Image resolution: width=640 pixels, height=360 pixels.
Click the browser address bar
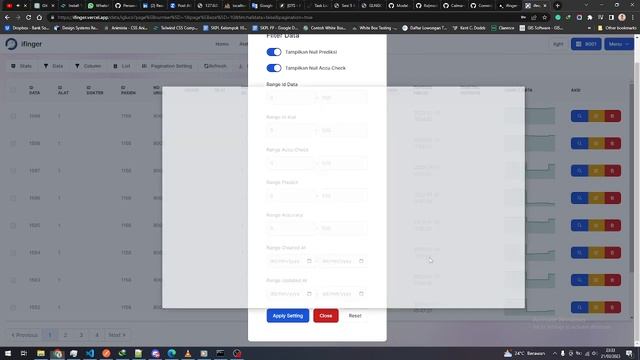click(x=286, y=18)
